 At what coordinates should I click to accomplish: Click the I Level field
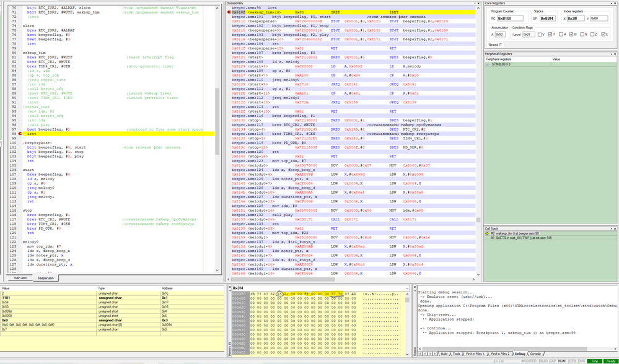tap(528, 35)
